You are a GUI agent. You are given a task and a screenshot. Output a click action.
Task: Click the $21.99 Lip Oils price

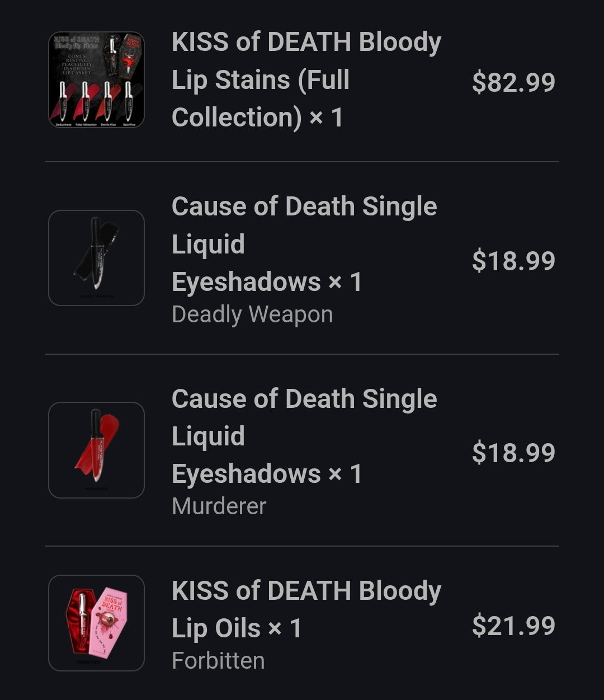(513, 626)
